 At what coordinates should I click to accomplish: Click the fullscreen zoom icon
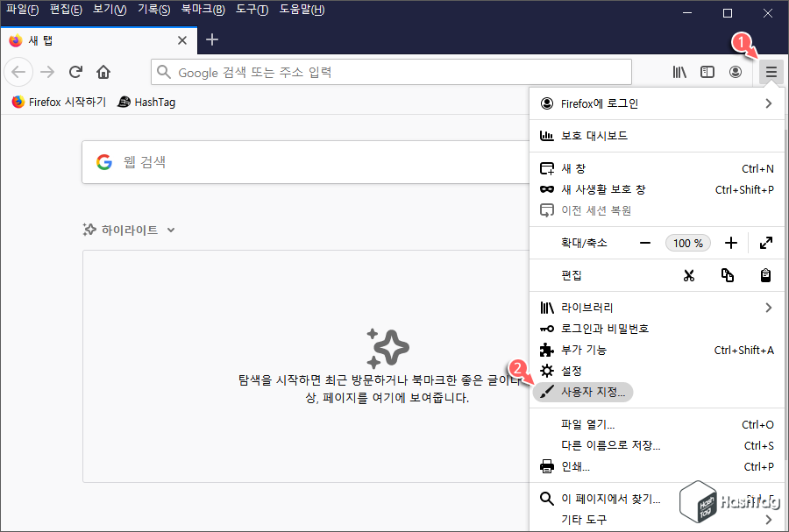(765, 243)
